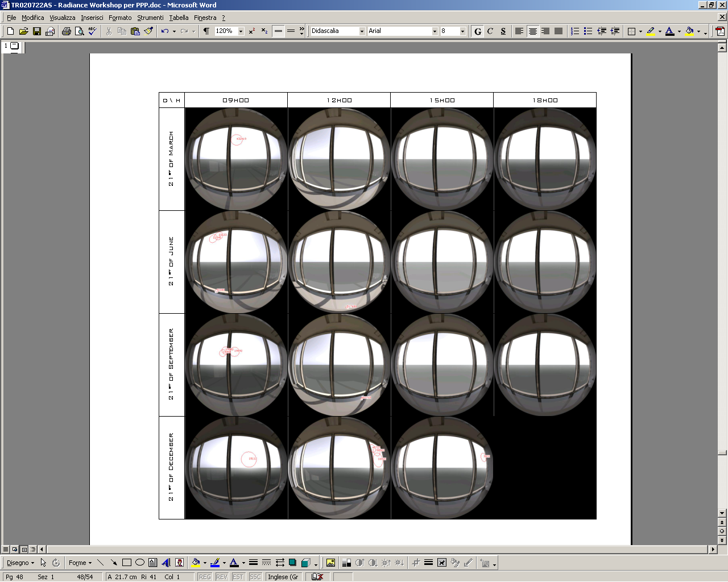Click the Adobe PDF convert icon

point(720,31)
